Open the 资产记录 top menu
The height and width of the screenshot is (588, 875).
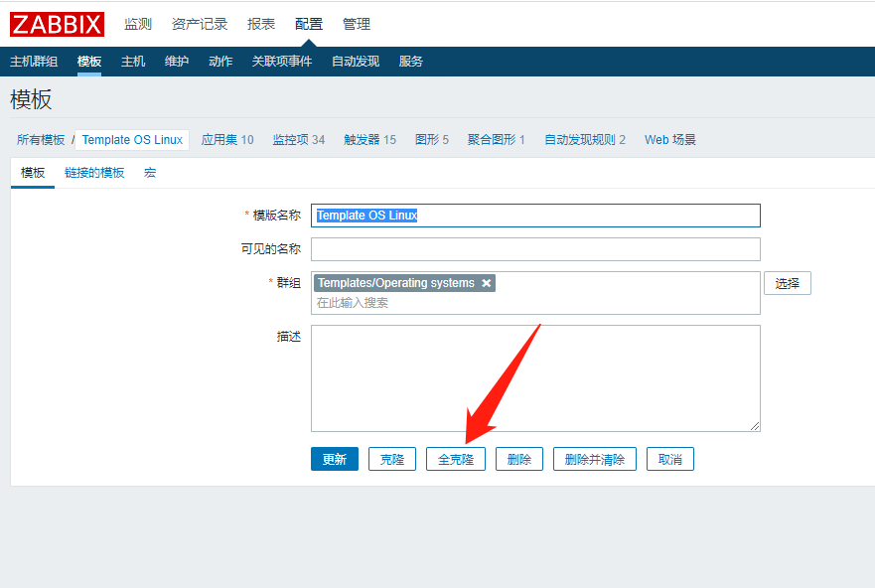[x=200, y=24]
